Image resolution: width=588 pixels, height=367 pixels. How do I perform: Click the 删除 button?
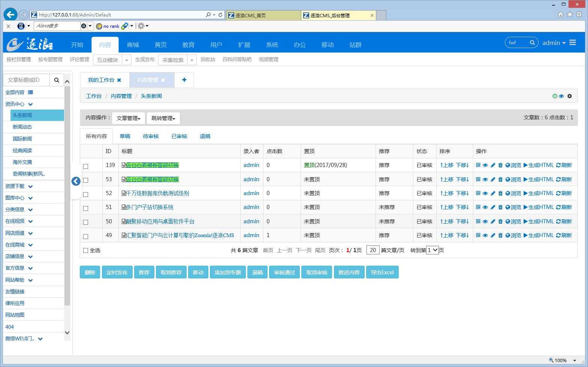[90, 272]
